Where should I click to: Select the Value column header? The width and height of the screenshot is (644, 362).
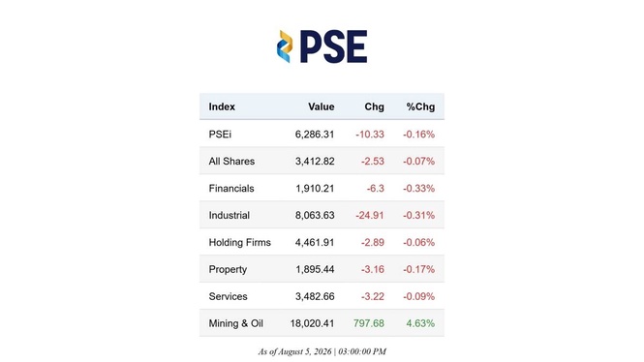pyautogui.click(x=322, y=106)
